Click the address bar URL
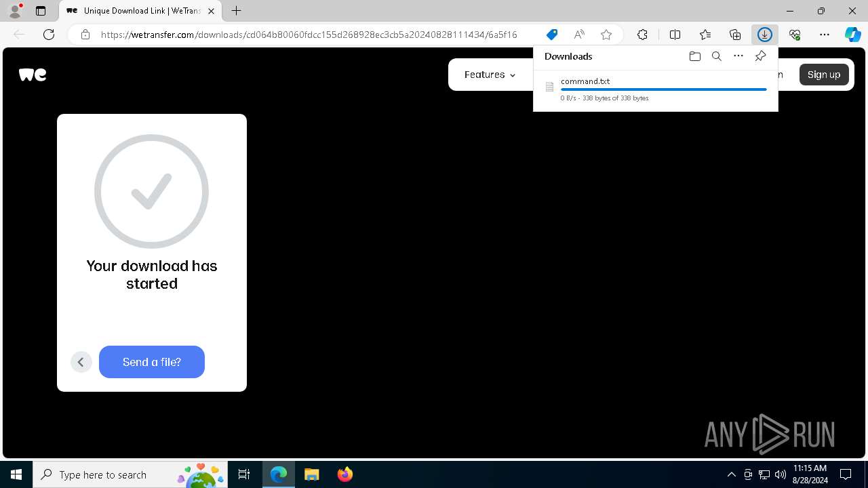 click(309, 35)
